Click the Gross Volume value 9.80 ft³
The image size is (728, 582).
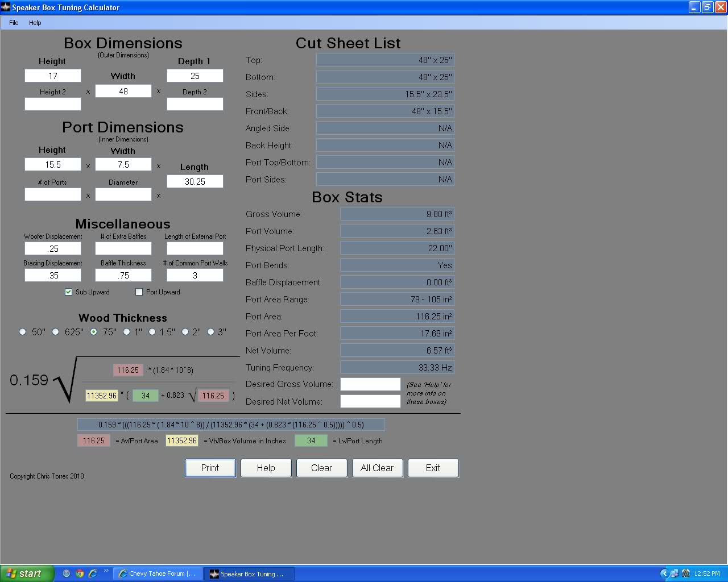tap(397, 214)
